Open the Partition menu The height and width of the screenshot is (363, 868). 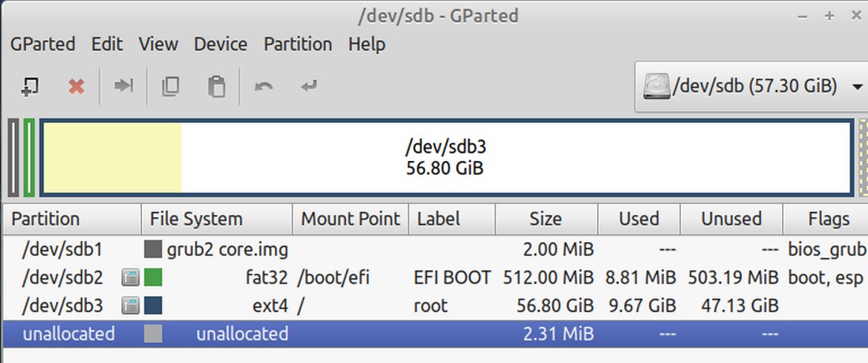coord(297,44)
